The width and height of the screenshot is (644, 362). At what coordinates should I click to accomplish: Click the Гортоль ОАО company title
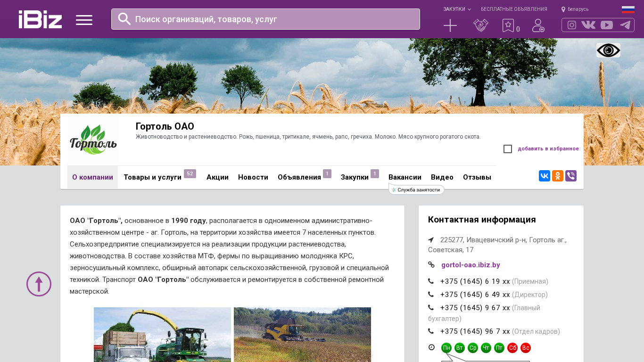click(x=165, y=126)
